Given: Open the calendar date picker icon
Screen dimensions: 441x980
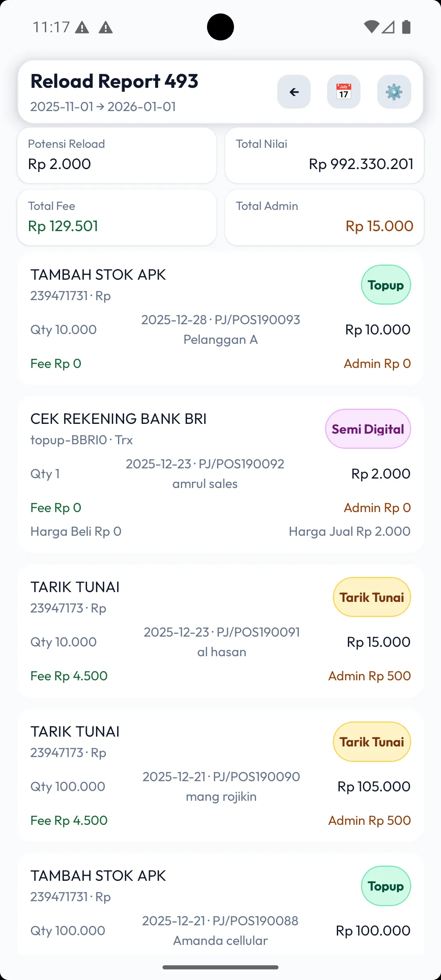Looking at the screenshot, I should click(x=344, y=92).
